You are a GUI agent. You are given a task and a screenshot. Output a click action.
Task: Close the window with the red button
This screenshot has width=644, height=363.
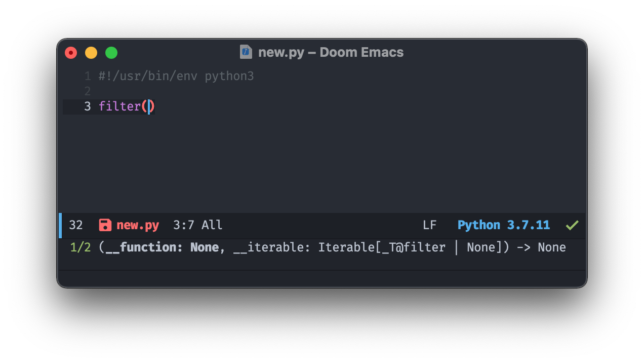click(71, 53)
